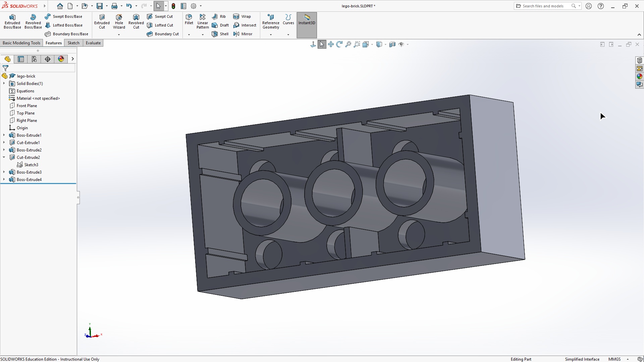The height and width of the screenshot is (362, 644).
Task: Switch to the Sketch tab
Action: [73, 43]
